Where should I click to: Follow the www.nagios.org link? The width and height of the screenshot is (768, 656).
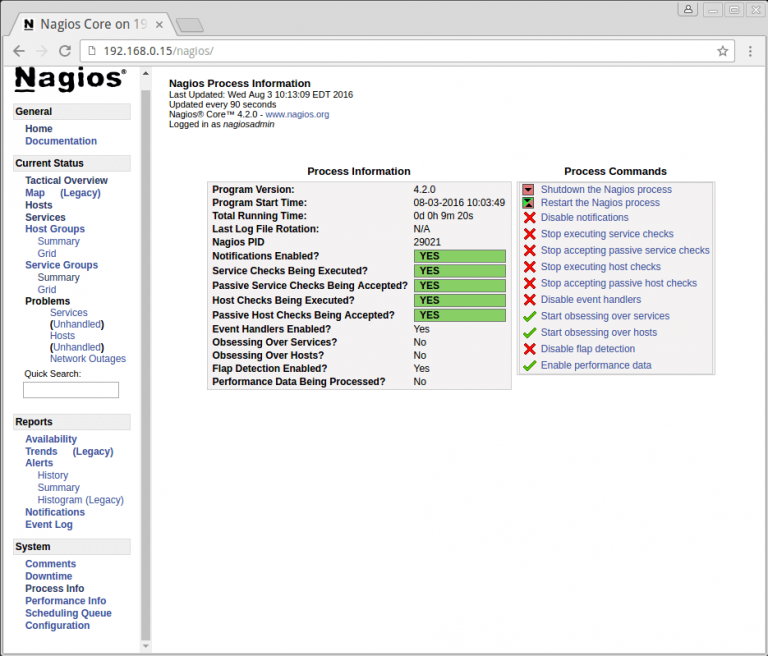[297, 115]
